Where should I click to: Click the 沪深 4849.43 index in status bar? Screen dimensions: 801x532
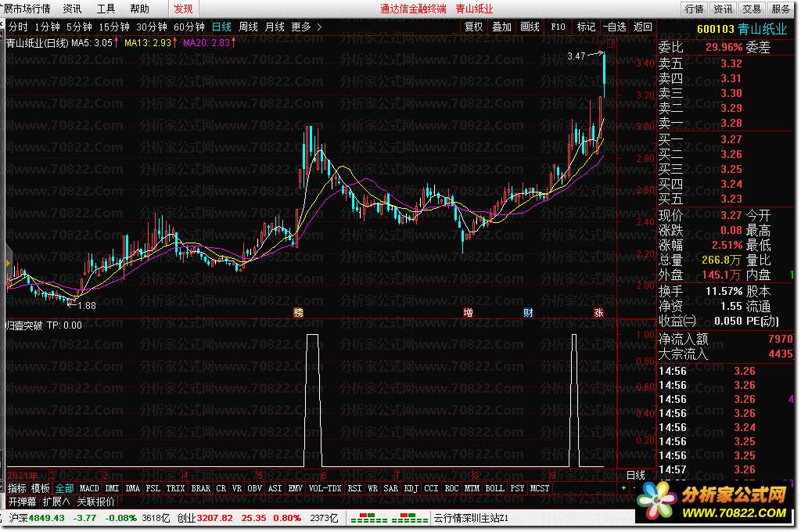click(37, 518)
